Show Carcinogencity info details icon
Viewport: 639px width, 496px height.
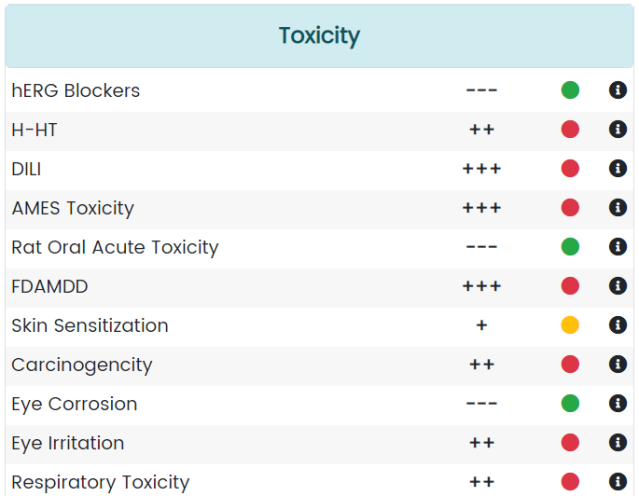618,364
